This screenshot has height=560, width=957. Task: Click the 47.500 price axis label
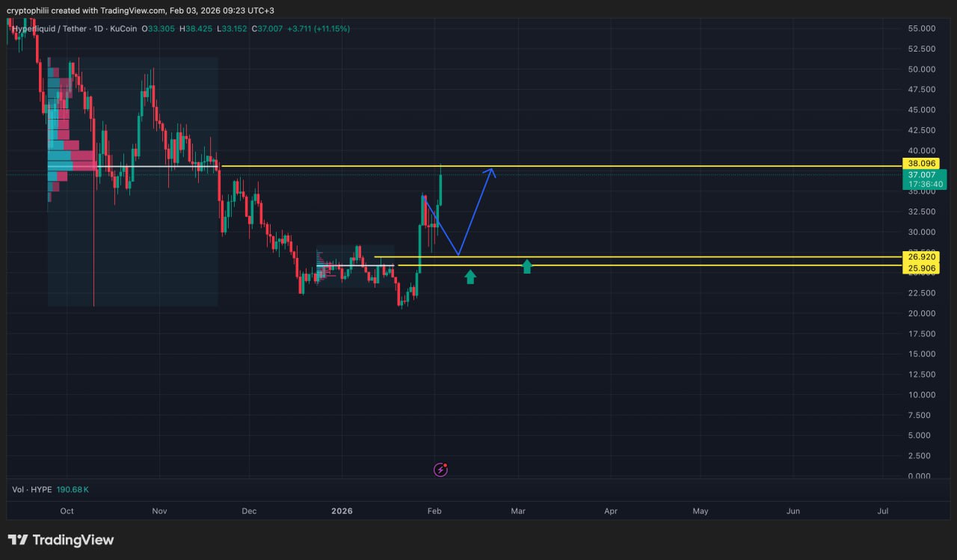(x=922, y=89)
